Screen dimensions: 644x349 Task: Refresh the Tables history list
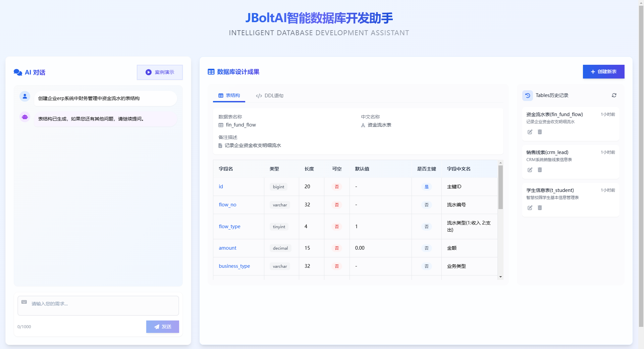614,95
